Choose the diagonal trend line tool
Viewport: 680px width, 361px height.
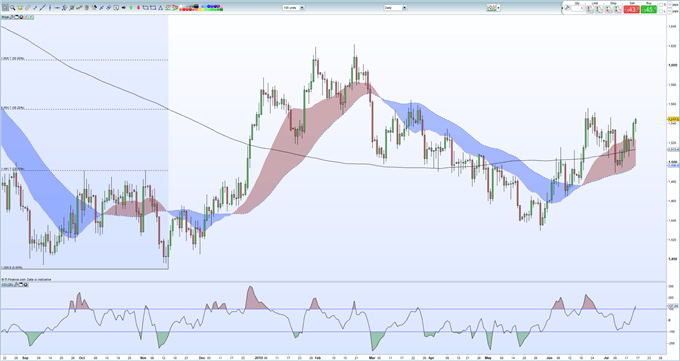[x=42, y=7]
